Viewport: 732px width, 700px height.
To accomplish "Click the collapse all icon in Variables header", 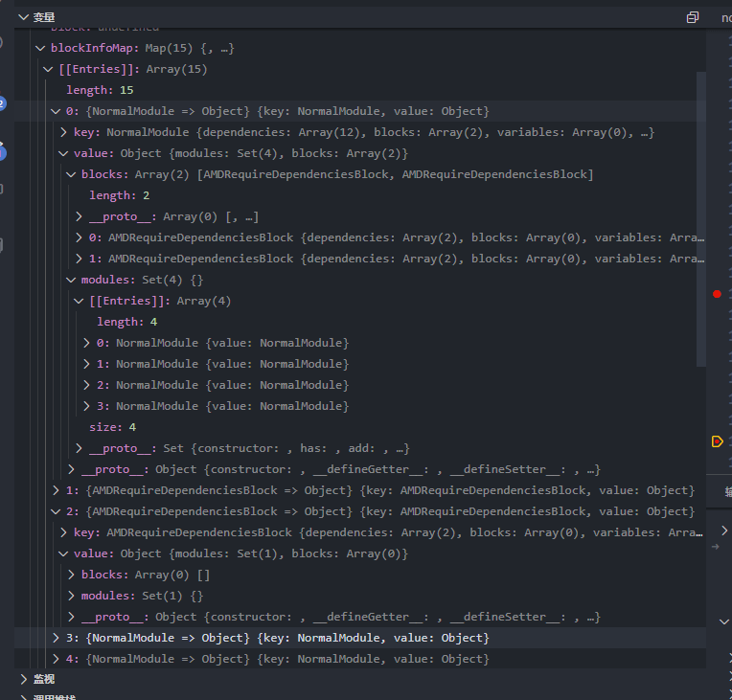I will pyautogui.click(x=693, y=17).
